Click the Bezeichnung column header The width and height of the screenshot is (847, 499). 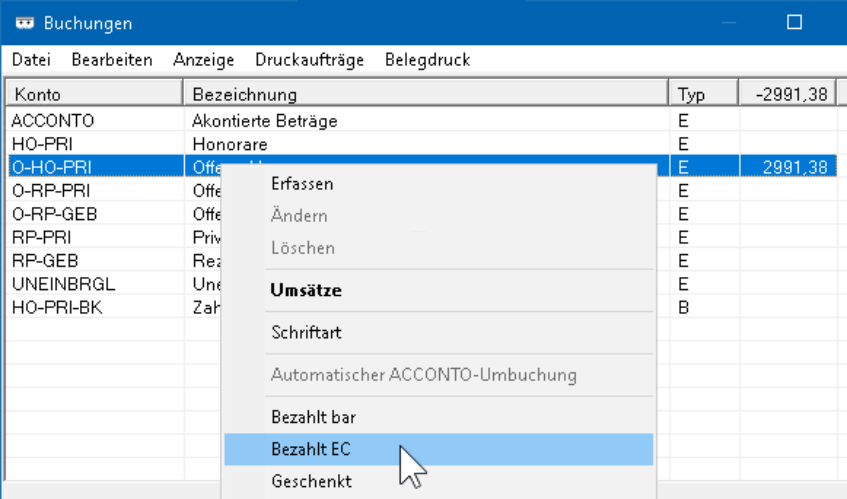coord(426,94)
